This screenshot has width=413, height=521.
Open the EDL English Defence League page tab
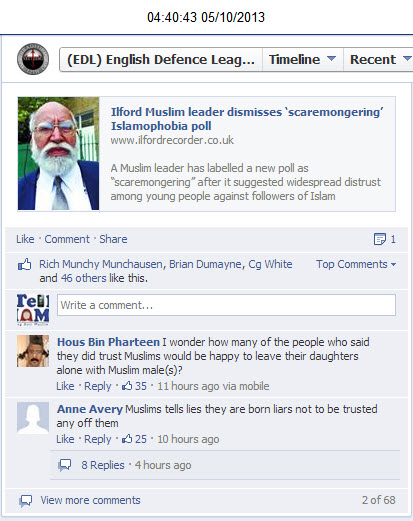tap(161, 59)
